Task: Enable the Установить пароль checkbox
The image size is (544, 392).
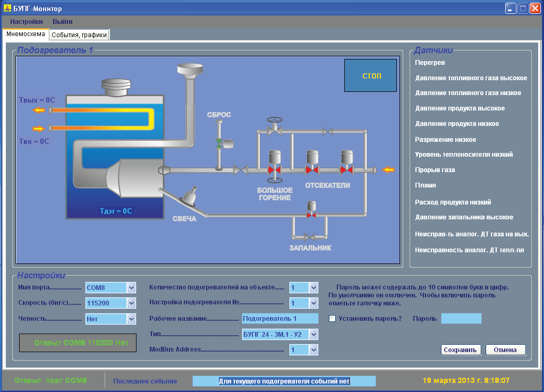Action: [333, 319]
